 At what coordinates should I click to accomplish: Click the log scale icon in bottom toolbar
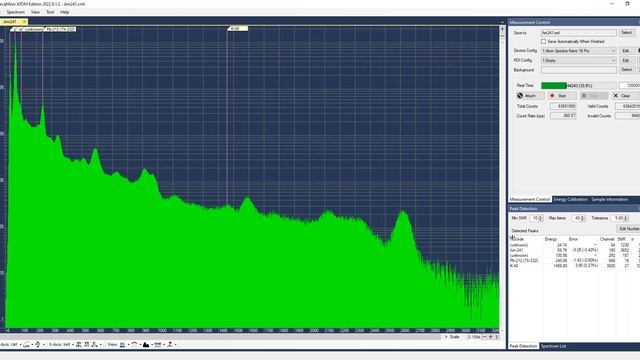[x=27, y=345]
